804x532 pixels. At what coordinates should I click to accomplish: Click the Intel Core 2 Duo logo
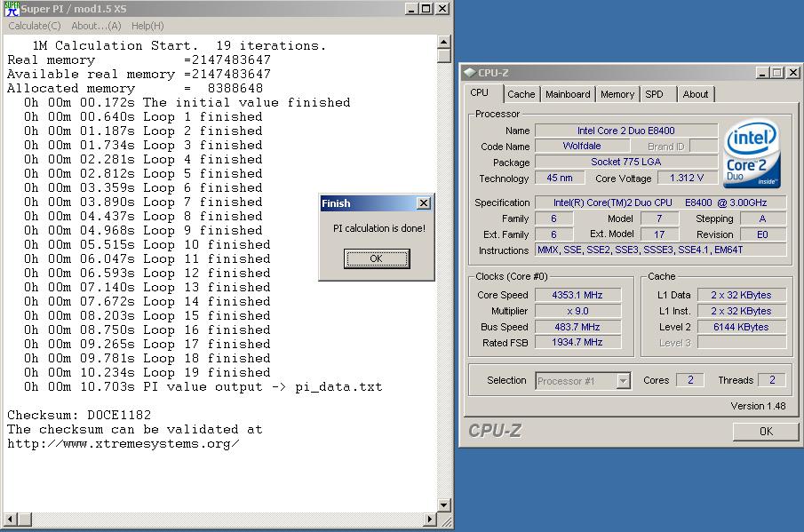(752, 153)
